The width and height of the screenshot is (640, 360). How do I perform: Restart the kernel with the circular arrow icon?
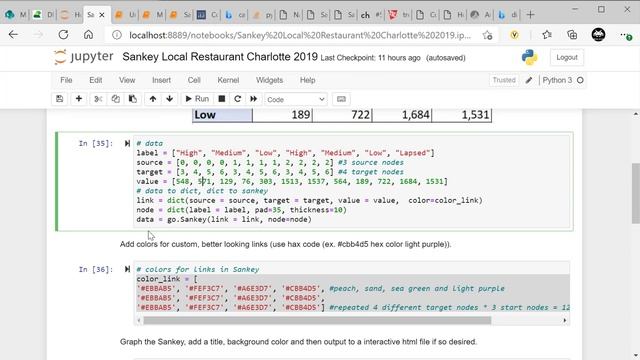(238, 99)
